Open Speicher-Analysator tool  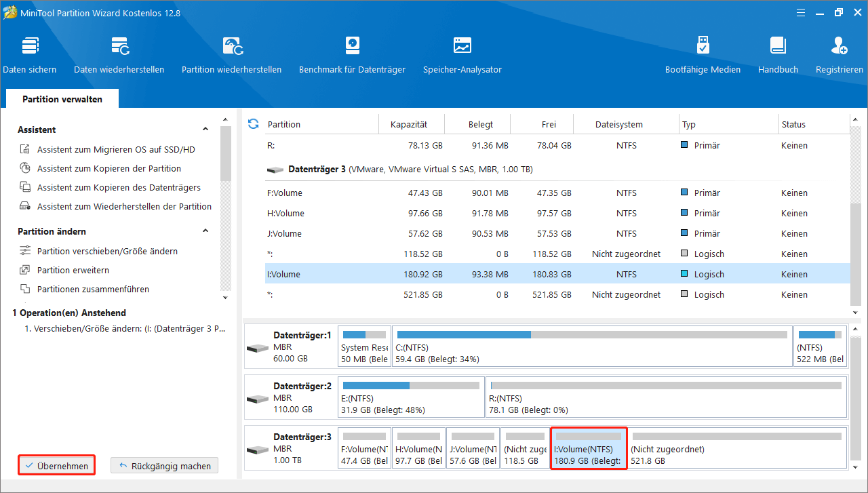462,55
